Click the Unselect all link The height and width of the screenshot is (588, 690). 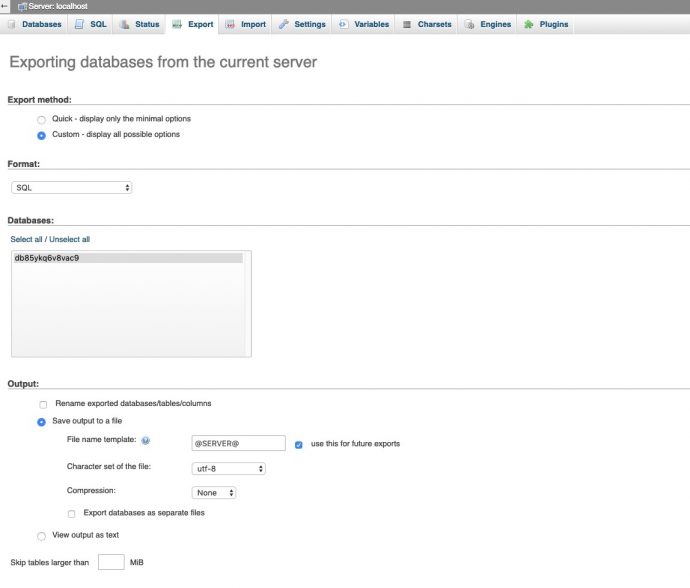(70, 239)
